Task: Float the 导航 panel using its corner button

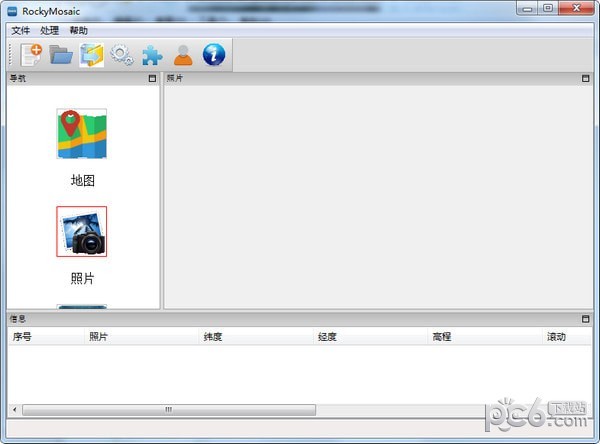Action: [x=152, y=78]
